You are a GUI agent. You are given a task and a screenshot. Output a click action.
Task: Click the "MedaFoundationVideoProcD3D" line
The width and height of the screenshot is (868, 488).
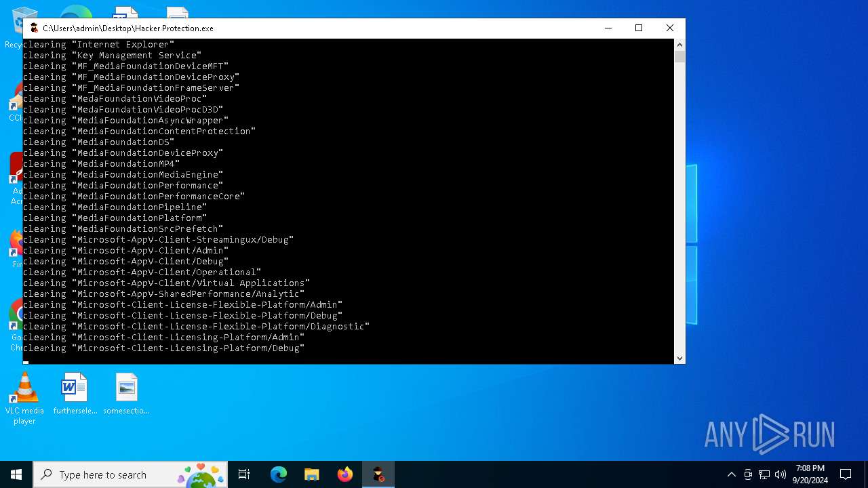point(123,109)
